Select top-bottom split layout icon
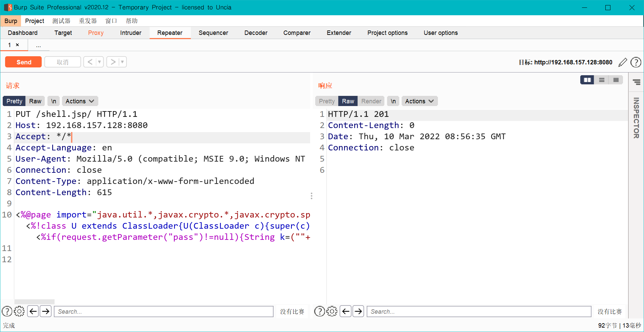Viewport: 644px width, 332px height. pyautogui.click(x=602, y=80)
